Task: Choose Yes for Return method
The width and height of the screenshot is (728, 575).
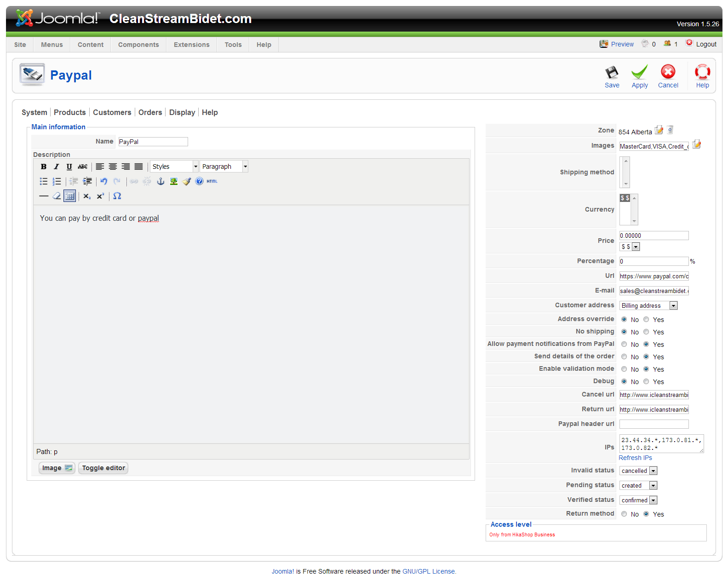Action: click(x=646, y=514)
